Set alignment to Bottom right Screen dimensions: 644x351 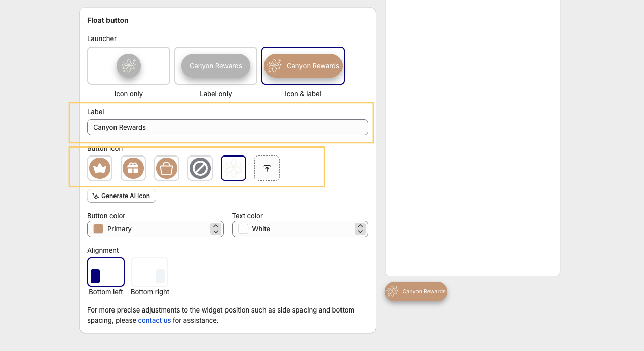149,272
